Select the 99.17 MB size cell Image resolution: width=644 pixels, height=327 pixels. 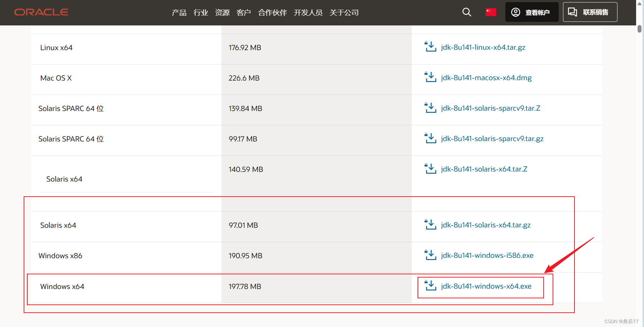[316, 140]
